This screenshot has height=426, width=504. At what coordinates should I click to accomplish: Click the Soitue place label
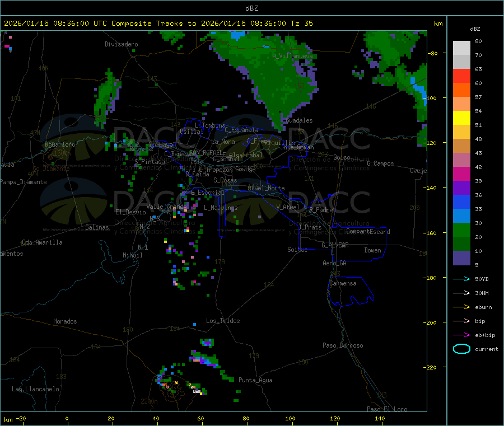297,250
